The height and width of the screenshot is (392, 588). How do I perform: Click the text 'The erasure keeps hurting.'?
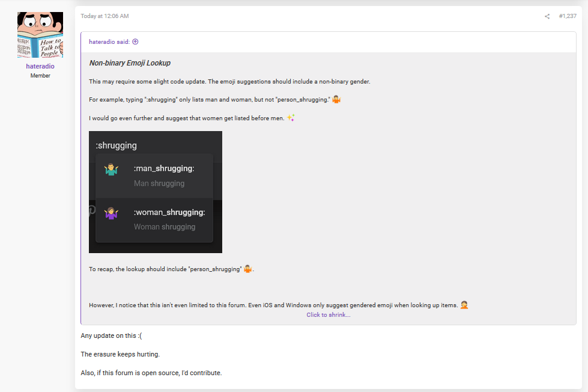point(120,354)
